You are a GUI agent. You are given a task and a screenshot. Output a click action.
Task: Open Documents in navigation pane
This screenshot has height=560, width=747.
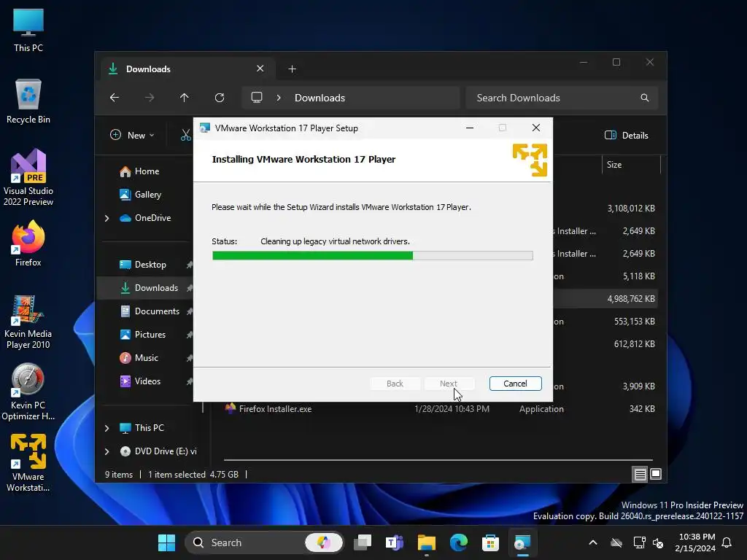coord(157,311)
